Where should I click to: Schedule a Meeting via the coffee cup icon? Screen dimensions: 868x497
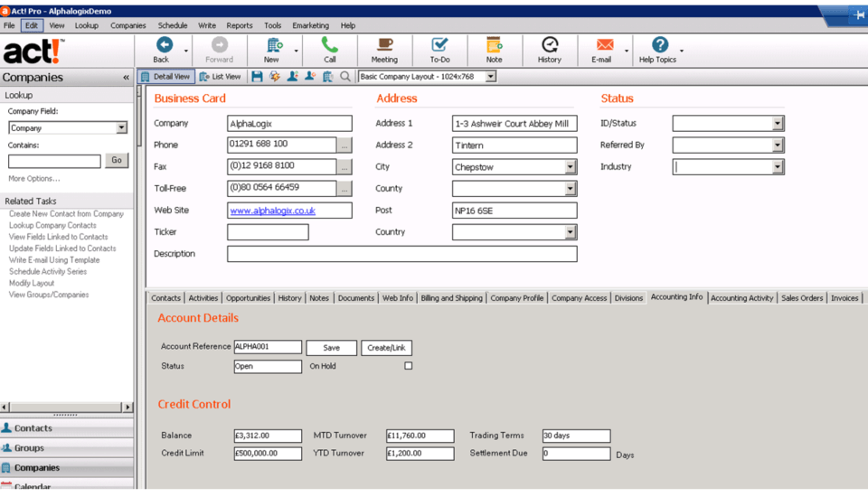(384, 44)
